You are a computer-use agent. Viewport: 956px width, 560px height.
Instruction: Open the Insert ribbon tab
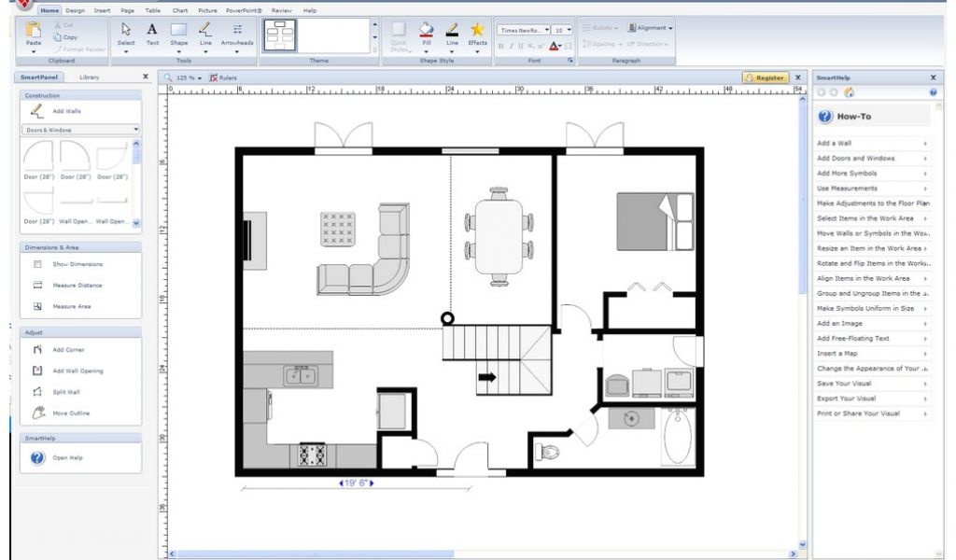pos(102,10)
